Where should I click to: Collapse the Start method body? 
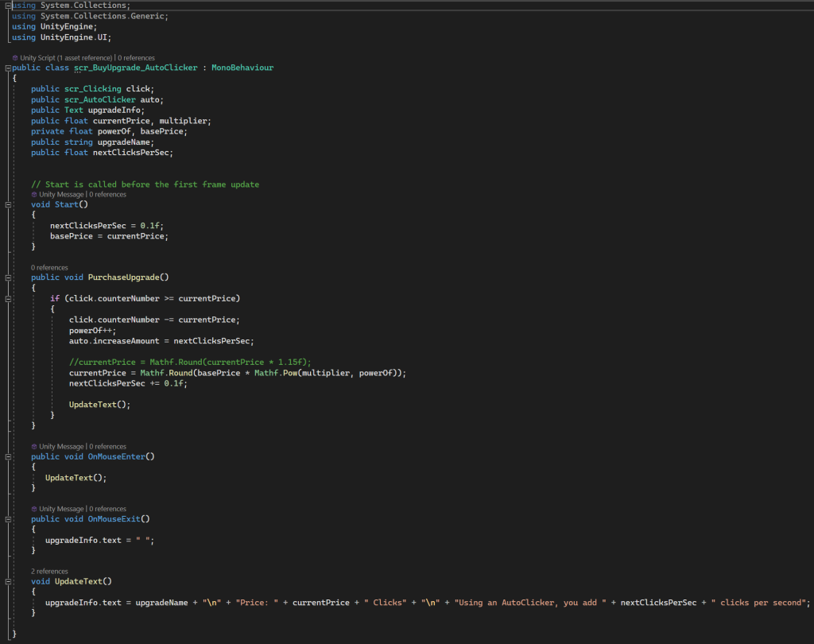click(8, 205)
